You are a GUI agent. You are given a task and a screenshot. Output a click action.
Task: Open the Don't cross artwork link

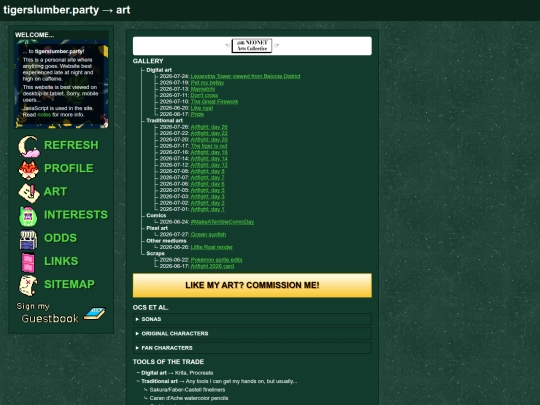coord(204,95)
